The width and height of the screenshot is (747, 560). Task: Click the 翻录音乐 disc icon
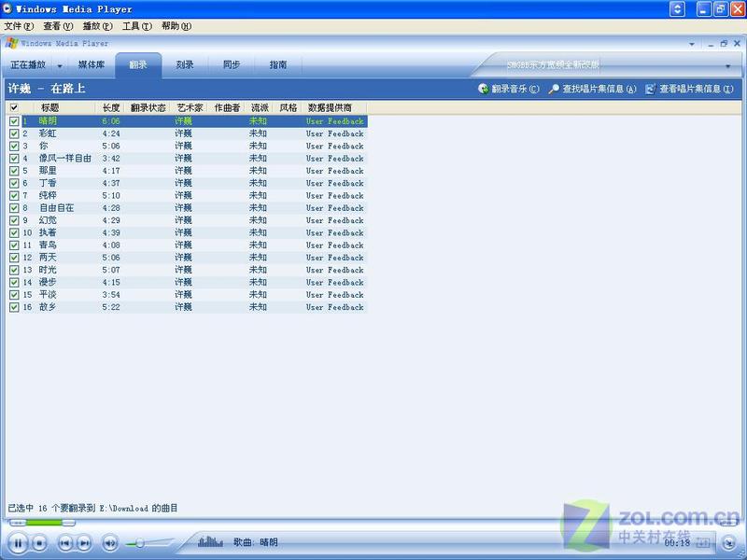(x=484, y=89)
